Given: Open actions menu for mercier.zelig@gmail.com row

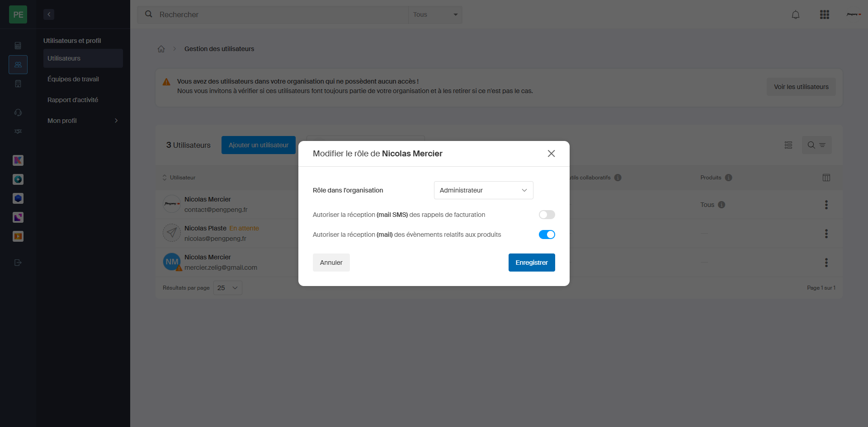Looking at the screenshot, I should (826, 263).
